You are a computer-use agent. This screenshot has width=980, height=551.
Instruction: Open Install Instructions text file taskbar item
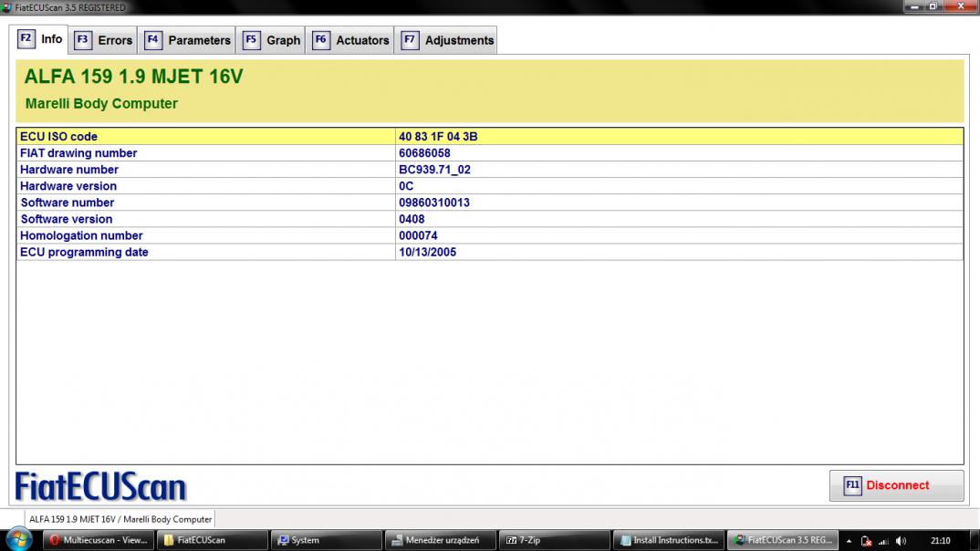point(668,540)
